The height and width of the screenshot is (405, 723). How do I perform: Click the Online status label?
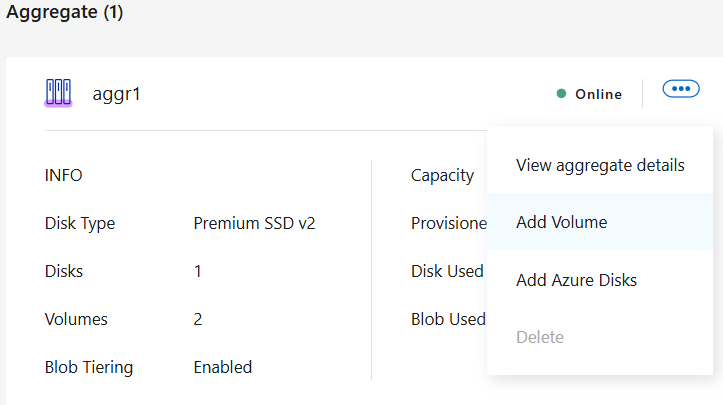click(598, 95)
